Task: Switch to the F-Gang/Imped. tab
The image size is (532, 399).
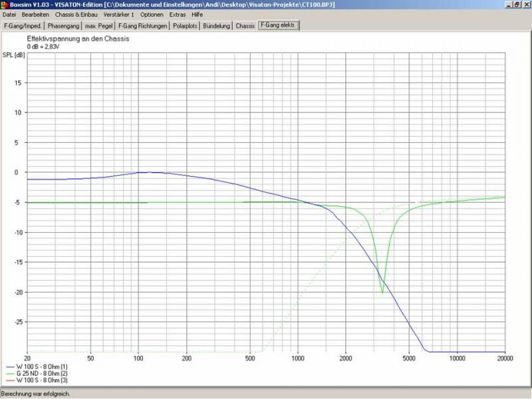Action: tap(22, 26)
